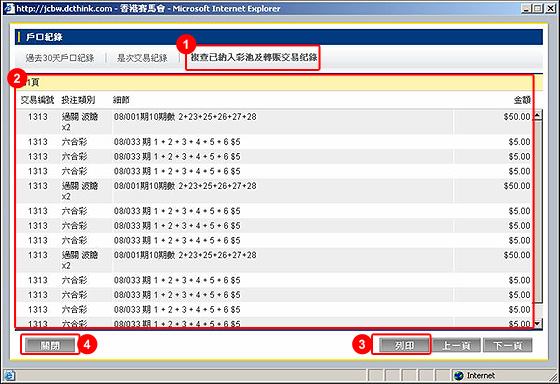Click the IE page icon in title bar
The image size is (560, 384).
click(x=9, y=9)
